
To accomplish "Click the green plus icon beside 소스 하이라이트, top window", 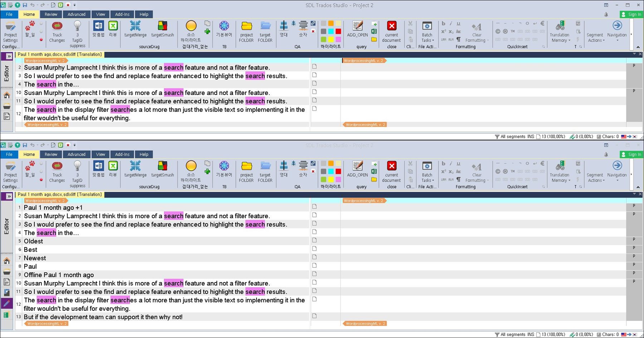I will [x=207, y=32].
